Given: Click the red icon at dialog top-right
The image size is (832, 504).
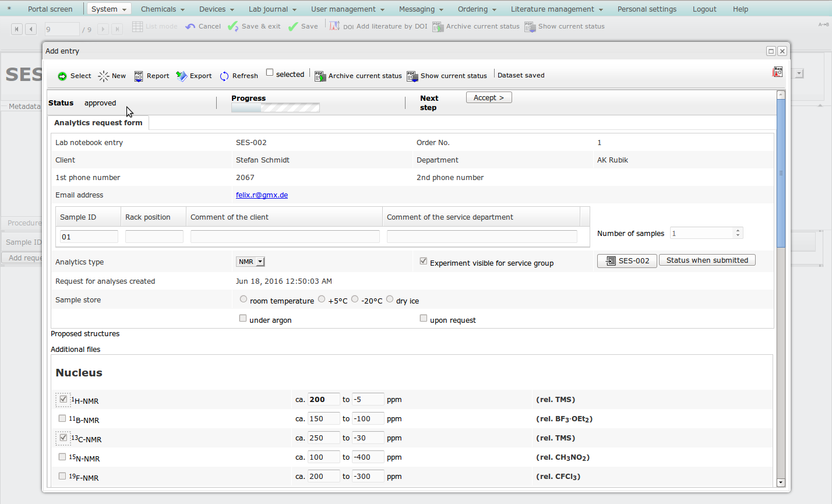Looking at the screenshot, I should [x=777, y=72].
